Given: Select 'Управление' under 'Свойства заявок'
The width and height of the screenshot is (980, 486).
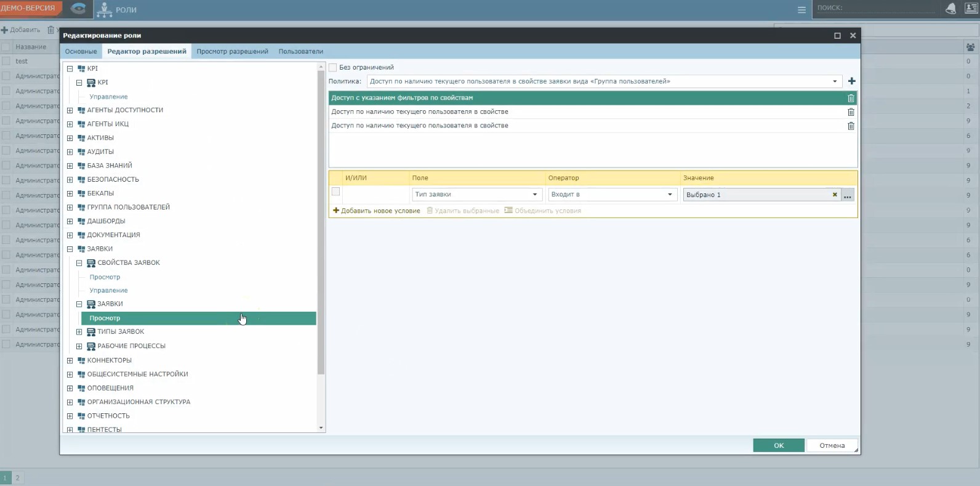Looking at the screenshot, I should point(109,291).
